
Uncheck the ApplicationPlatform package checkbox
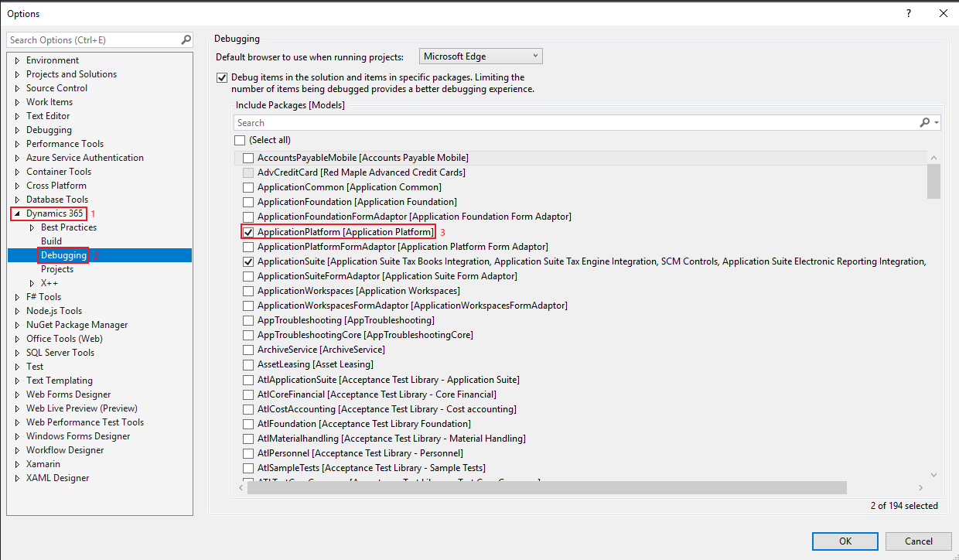[248, 232]
